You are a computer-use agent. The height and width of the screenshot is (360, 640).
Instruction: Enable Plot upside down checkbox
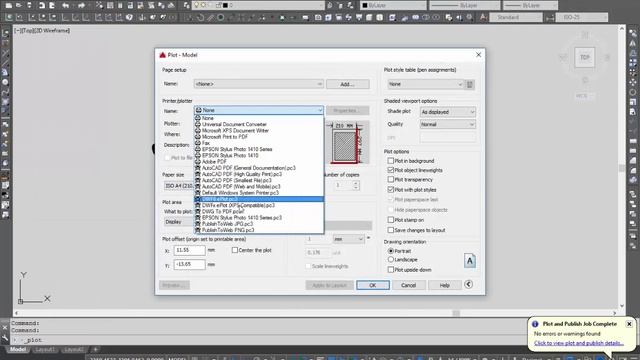tap(391, 269)
